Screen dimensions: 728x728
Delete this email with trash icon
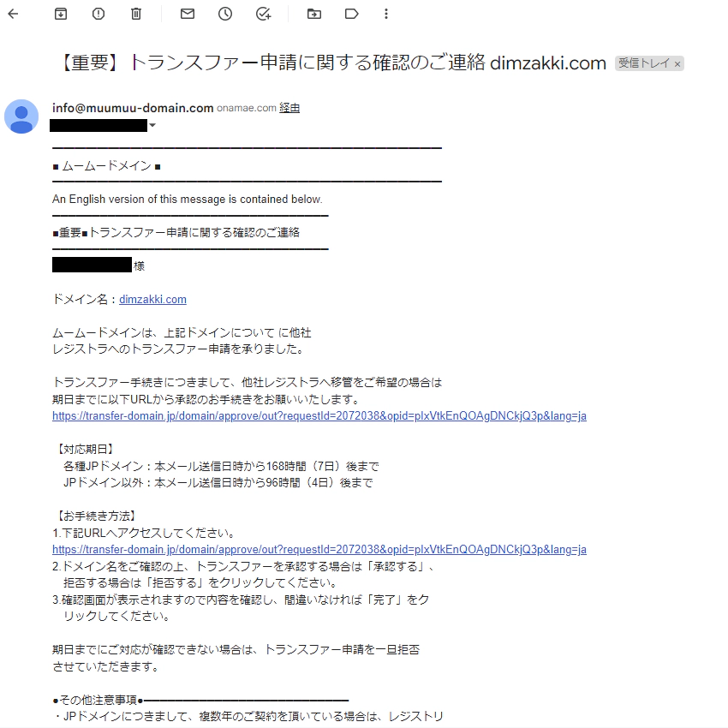point(136,14)
